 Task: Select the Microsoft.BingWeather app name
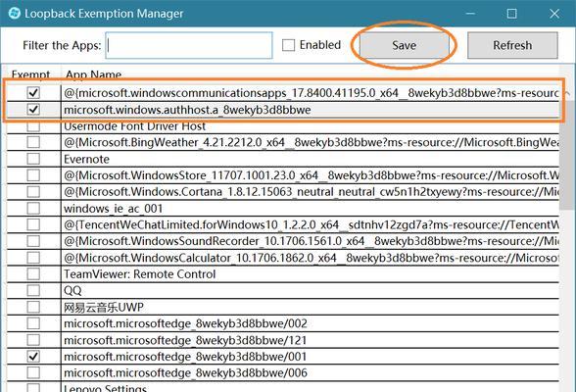click(x=312, y=142)
